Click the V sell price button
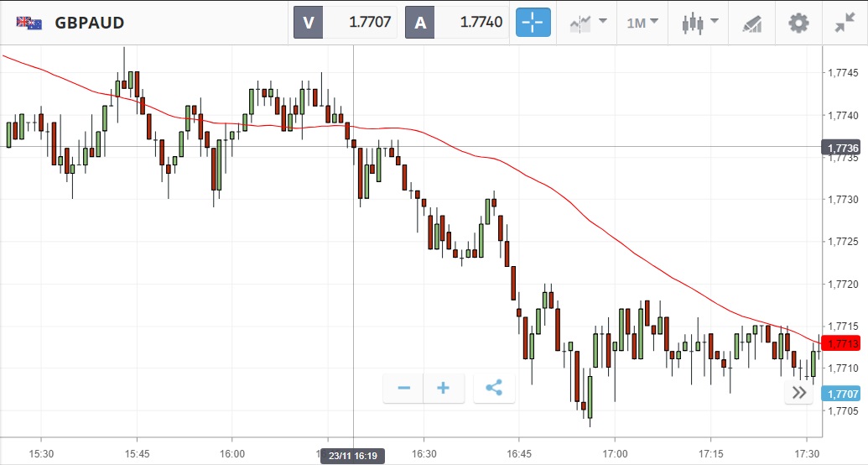Viewport: 868px width, 465px height. [x=345, y=23]
